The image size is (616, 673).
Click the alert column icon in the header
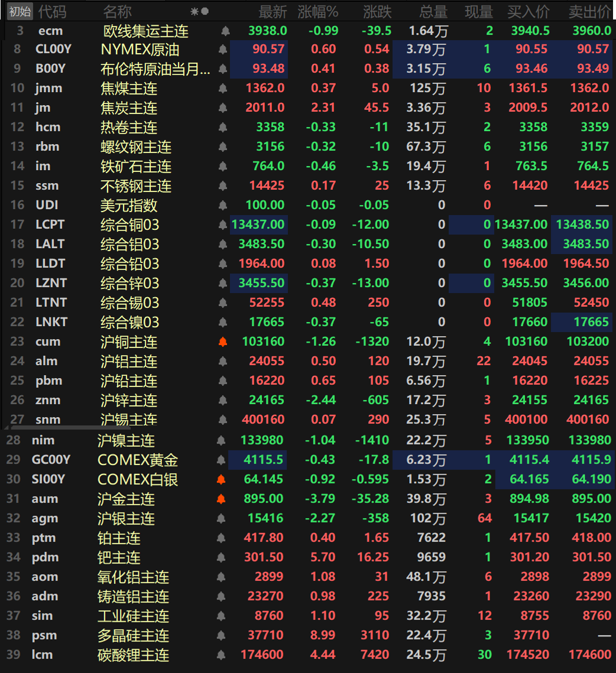pyautogui.click(x=199, y=12)
